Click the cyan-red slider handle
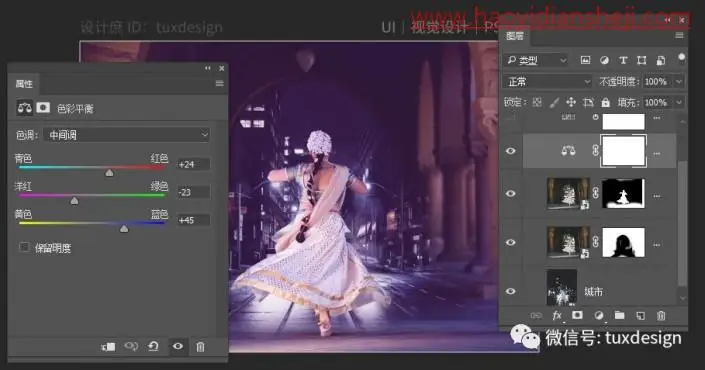The width and height of the screenshot is (705, 370). 109,173
